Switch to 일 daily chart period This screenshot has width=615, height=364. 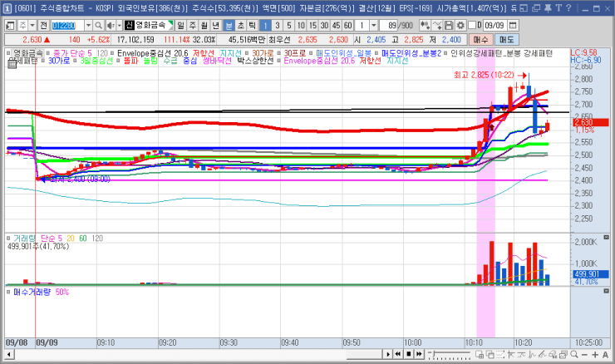(x=180, y=26)
